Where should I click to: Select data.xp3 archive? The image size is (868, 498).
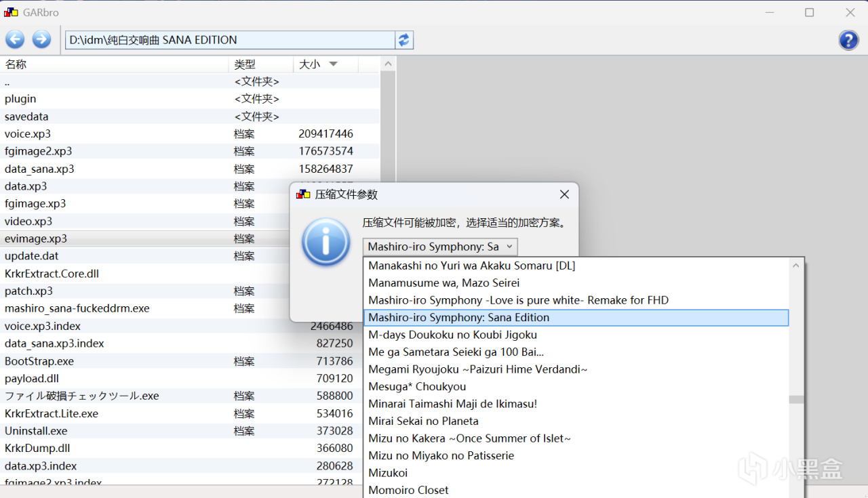point(144,186)
